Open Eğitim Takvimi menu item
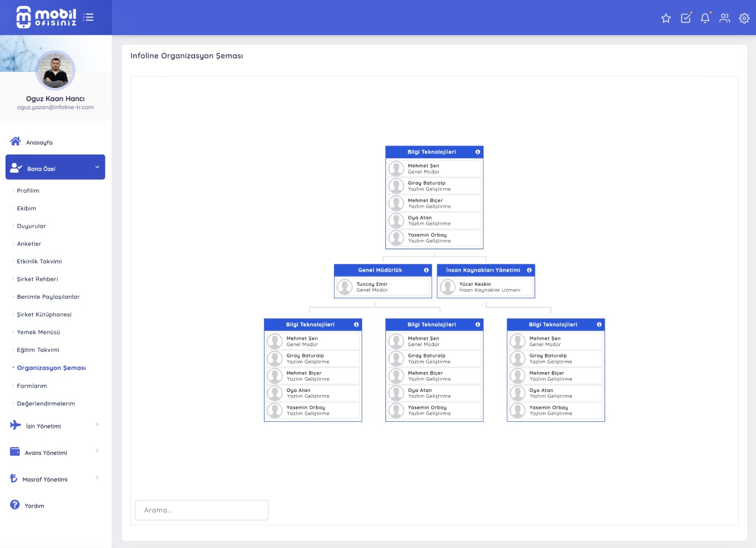The image size is (756, 548). pyautogui.click(x=38, y=350)
